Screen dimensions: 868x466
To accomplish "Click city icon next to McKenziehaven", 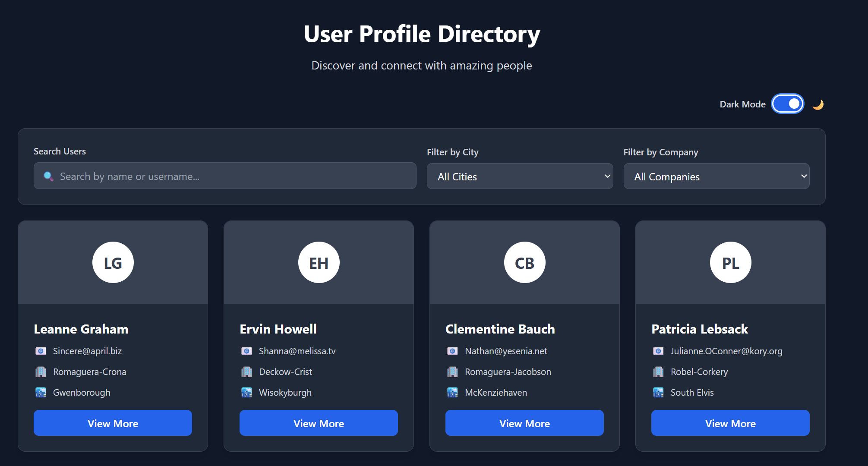I will pos(452,393).
